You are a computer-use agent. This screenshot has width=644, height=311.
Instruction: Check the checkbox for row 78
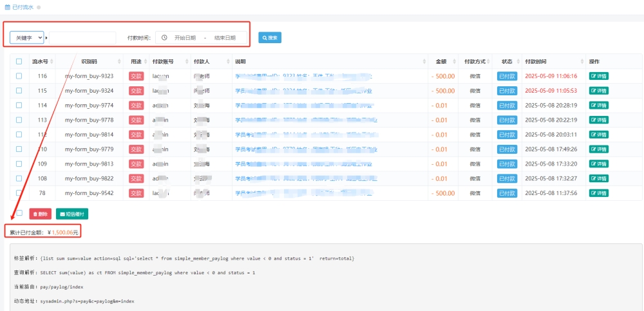[x=19, y=193]
